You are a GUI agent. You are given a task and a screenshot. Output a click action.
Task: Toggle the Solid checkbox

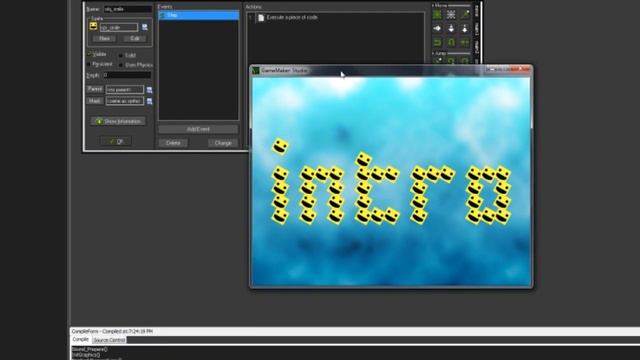click(121, 55)
